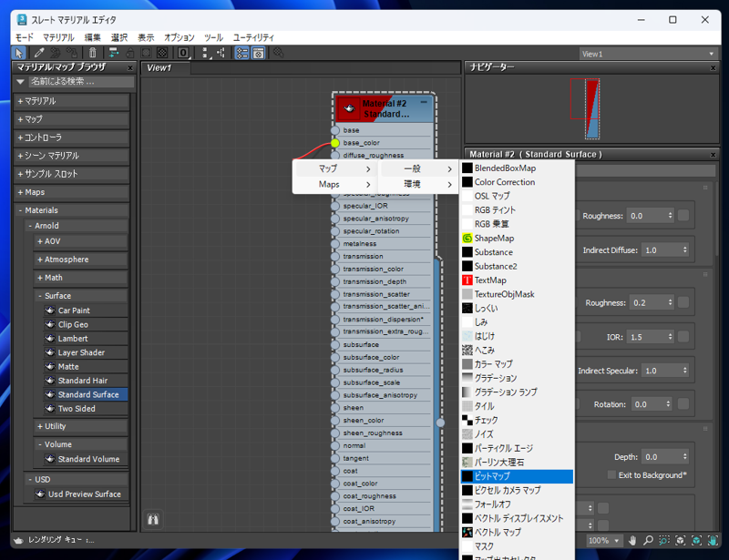Toggle show shaded material in viewport icon

point(147,54)
